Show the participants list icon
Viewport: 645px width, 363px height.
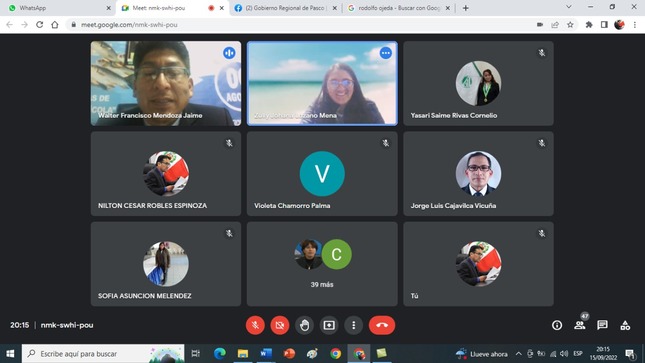580,325
